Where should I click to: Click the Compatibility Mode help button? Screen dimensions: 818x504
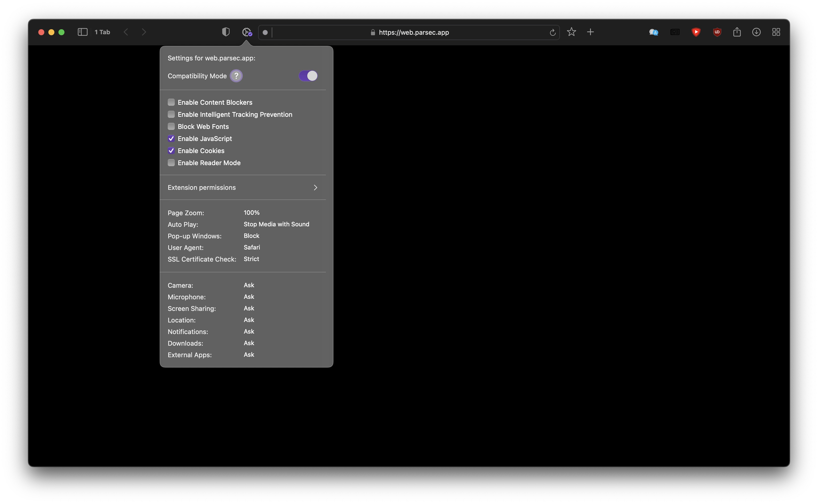236,76
